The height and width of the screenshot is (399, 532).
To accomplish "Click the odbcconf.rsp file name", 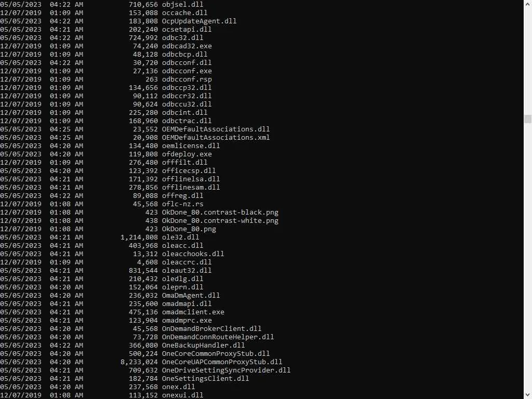I will click(187, 79).
